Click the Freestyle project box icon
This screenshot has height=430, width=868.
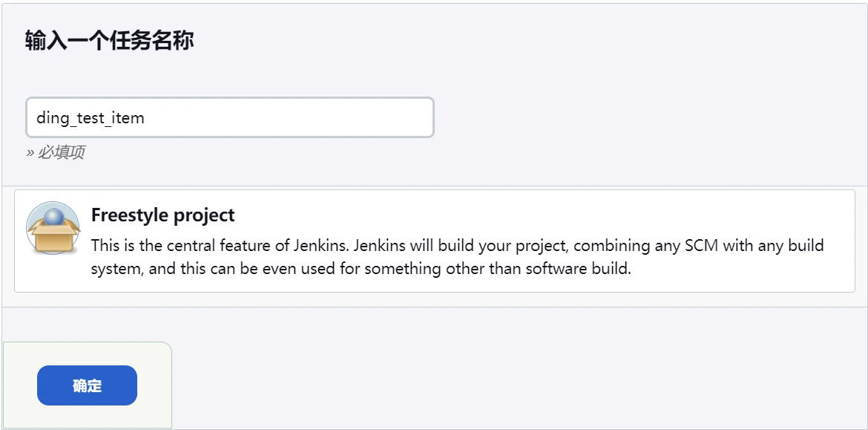(x=53, y=228)
